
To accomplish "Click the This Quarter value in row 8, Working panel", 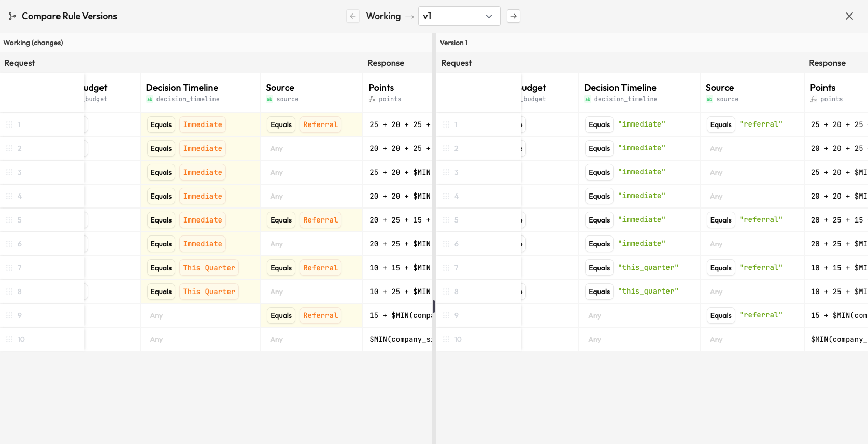I will click(209, 292).
